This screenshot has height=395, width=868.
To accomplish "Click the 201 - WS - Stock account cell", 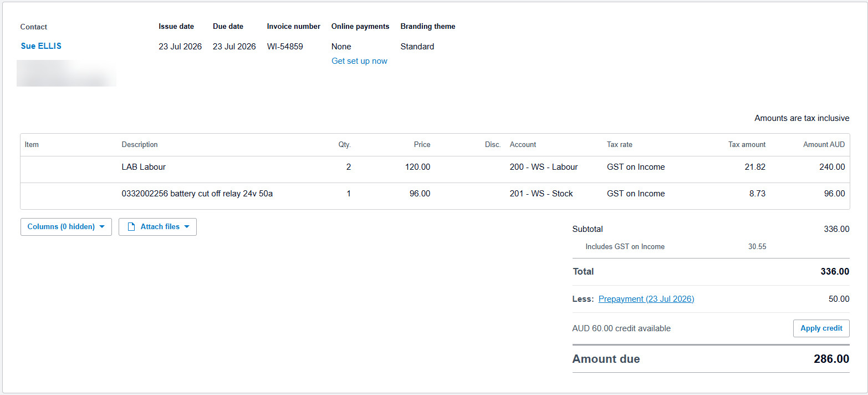I will pyautogui.click(x=541, y=194).
